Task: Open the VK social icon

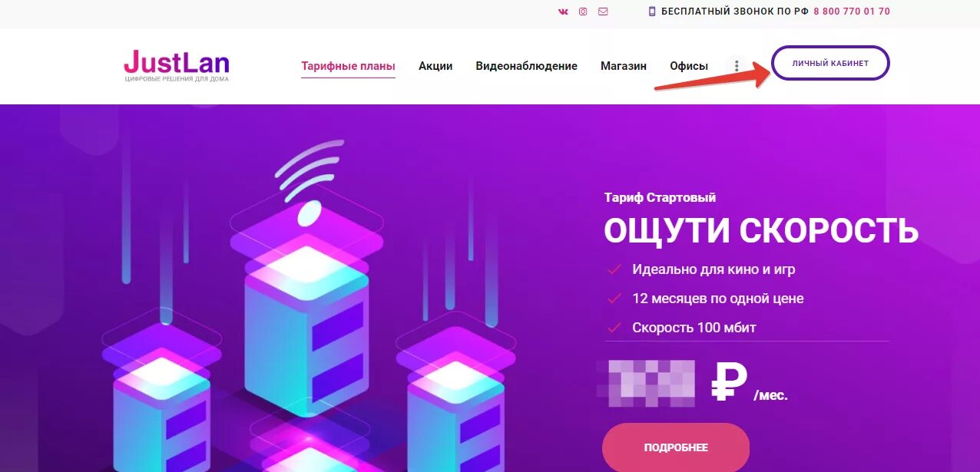Action: [x=564, y=12]
